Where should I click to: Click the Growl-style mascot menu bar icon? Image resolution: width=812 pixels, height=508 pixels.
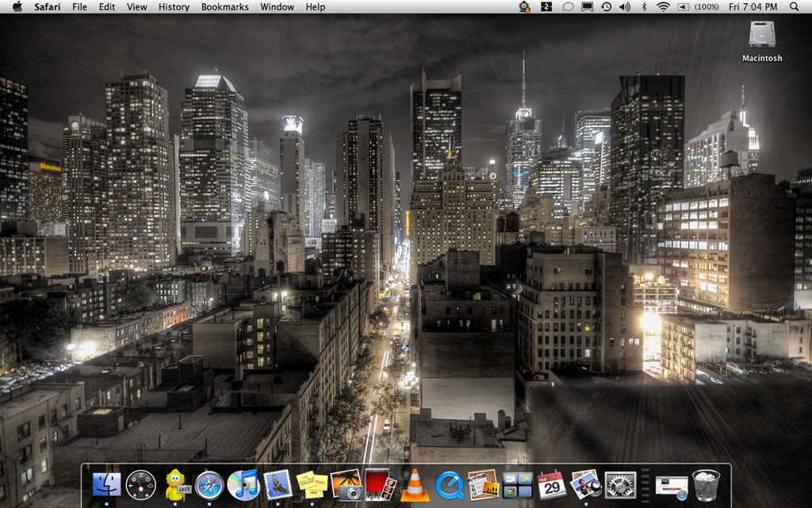[x=525, y=6]
